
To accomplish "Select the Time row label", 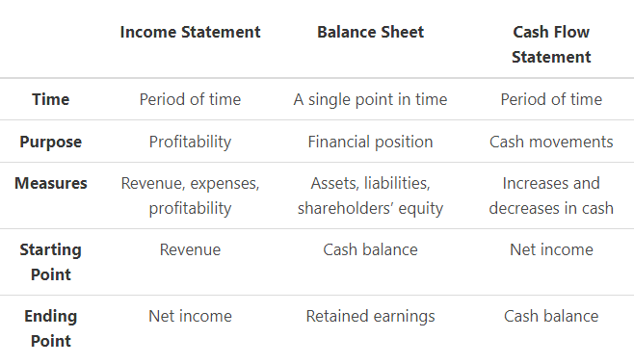I will point(50,99).
